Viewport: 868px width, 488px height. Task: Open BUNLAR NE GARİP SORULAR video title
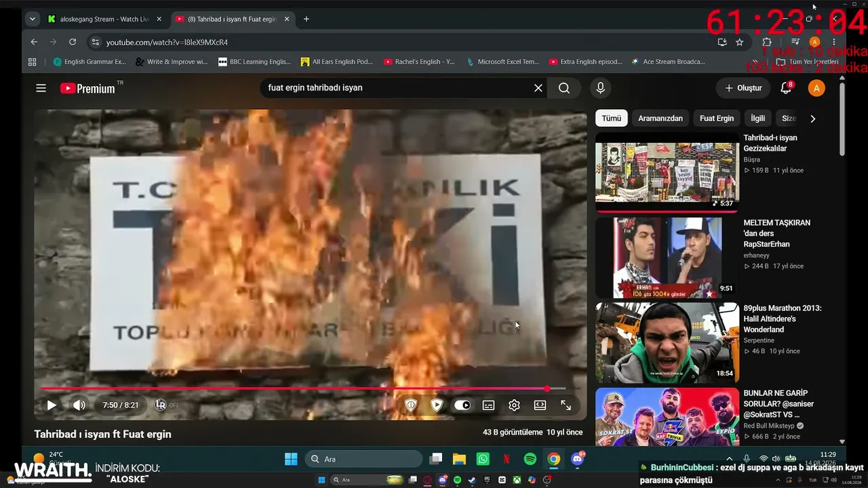click(778, 404)
